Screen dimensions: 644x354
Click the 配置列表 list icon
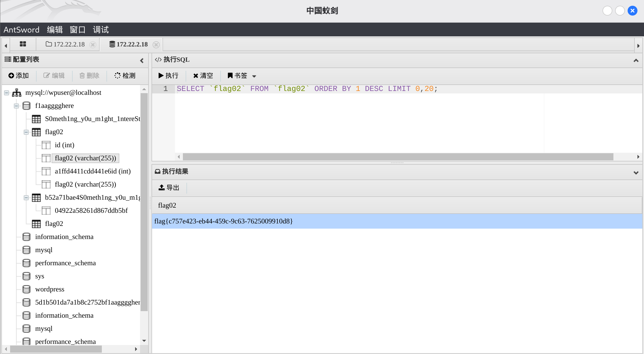point(8,59)
